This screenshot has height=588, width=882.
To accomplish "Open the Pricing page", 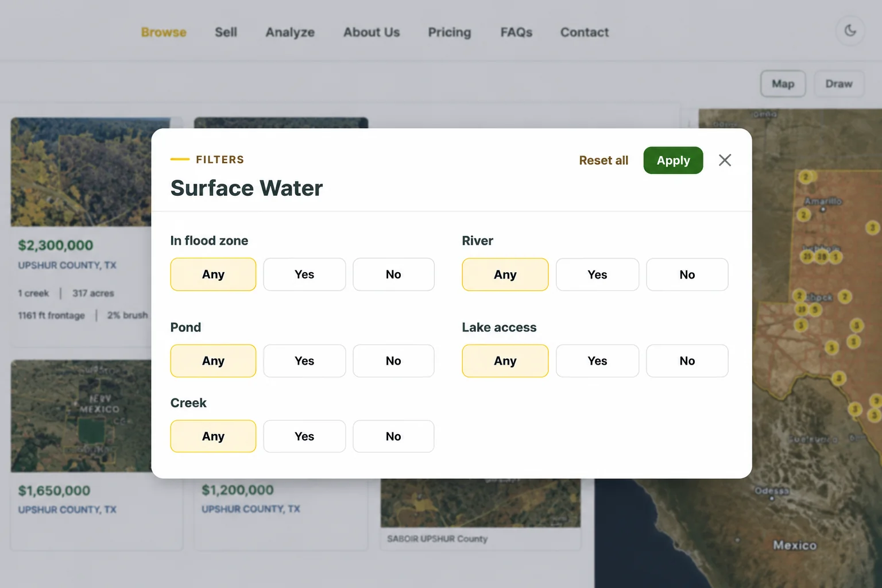I will [450, 32].
